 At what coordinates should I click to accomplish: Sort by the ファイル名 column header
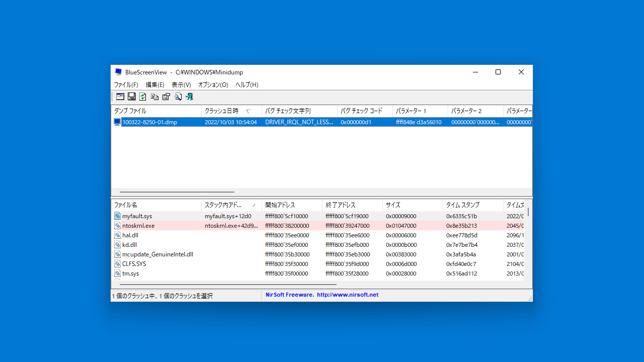coord(156,205)
